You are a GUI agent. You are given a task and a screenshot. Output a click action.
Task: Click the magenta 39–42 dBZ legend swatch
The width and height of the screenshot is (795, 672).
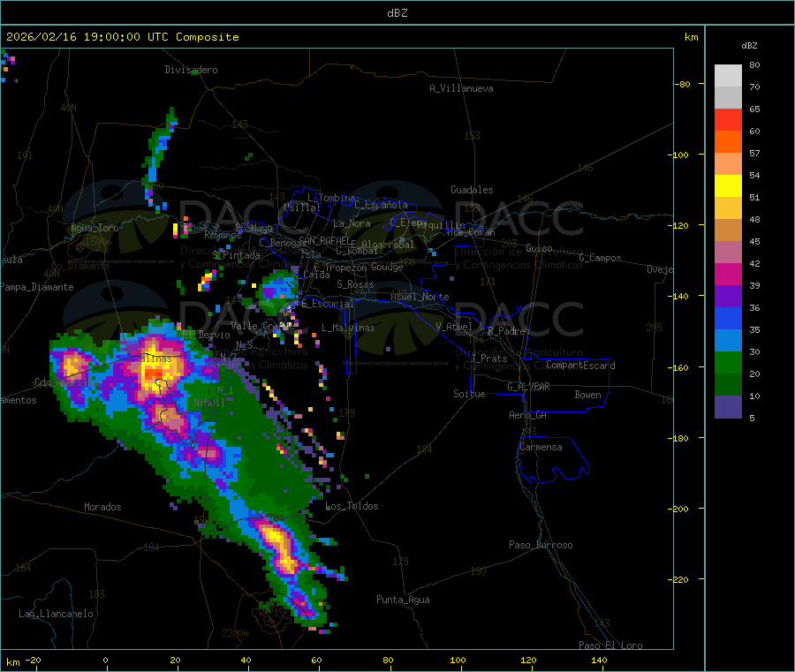728,274
